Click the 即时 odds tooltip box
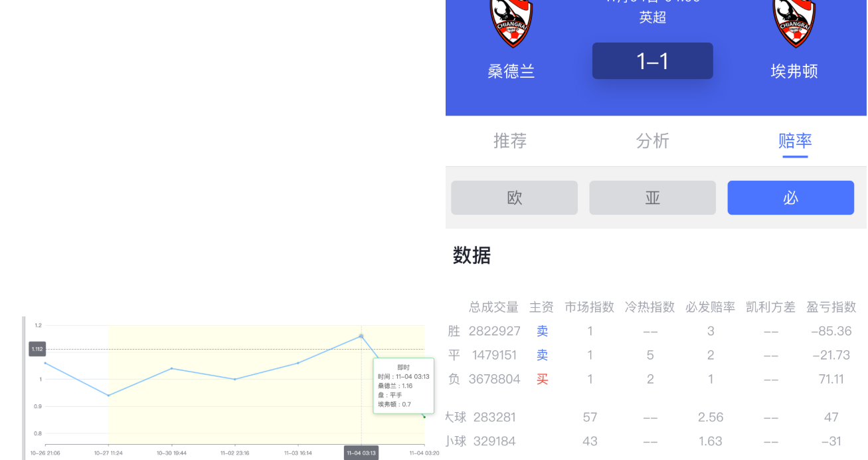This screenshot has height=460, width=868. click(x=403, y=386)
